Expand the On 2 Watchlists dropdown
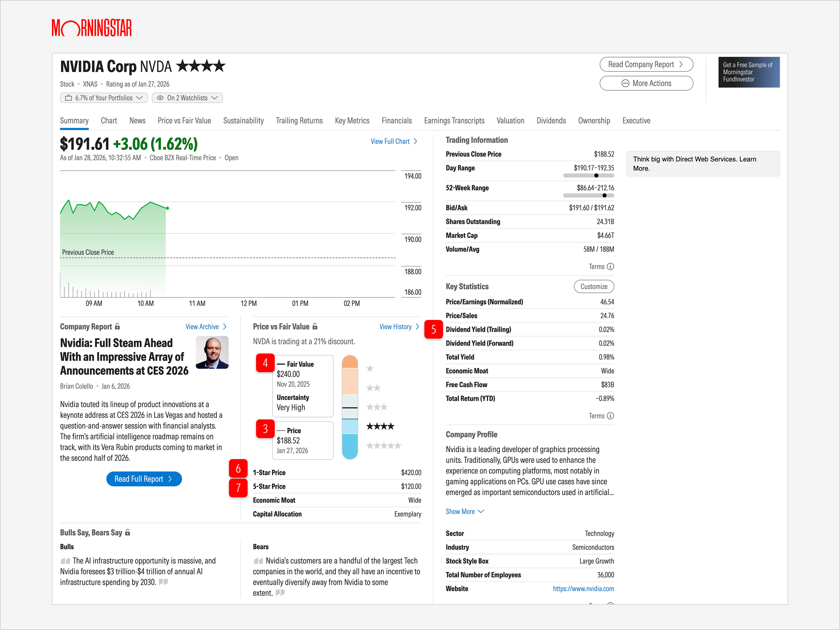The image size is (840, 630). (x=187, y=98)
